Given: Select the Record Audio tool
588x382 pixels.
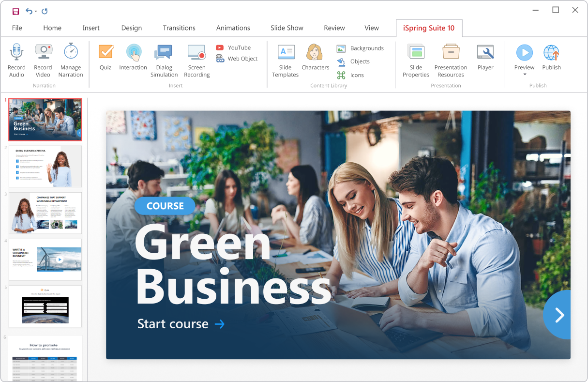Looking at the screenshot, I should [x=16, y=60].
